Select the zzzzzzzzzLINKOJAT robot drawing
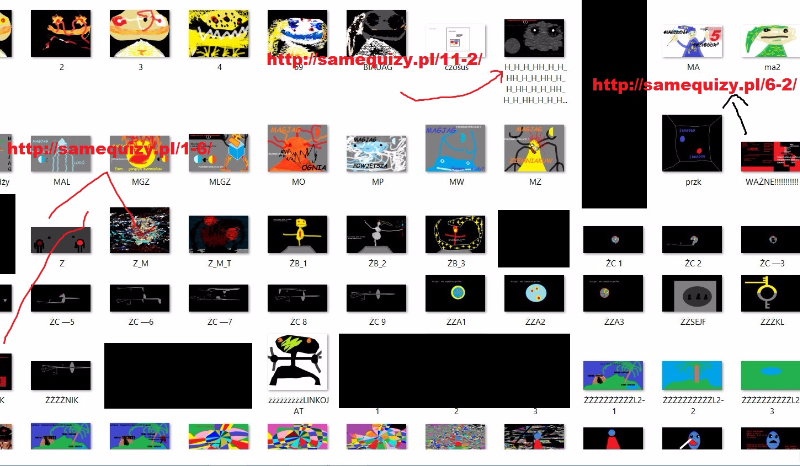This screenshot has height=466, width=800. 298,362
